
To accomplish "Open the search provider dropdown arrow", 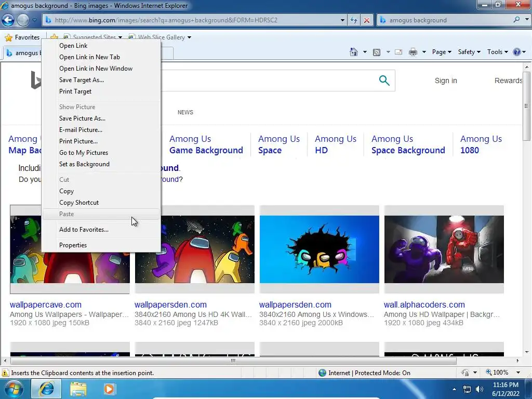I will pyautogui.click(x=527, y=20).
